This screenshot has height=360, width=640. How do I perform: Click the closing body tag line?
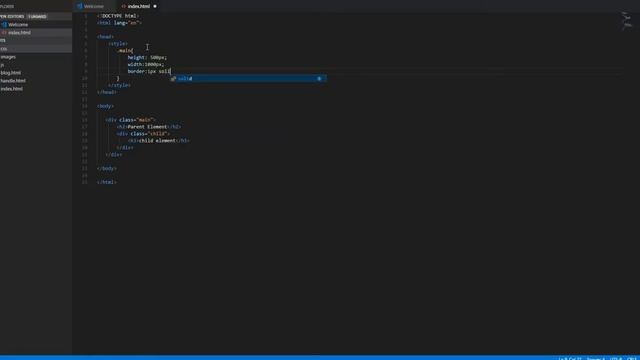point(107,169)
